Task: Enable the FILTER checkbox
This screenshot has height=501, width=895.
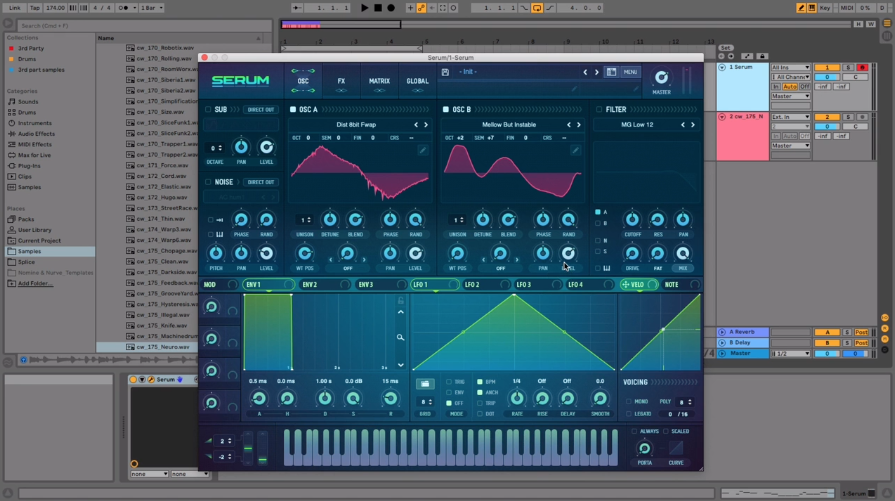Action: (x=599, y=110)
